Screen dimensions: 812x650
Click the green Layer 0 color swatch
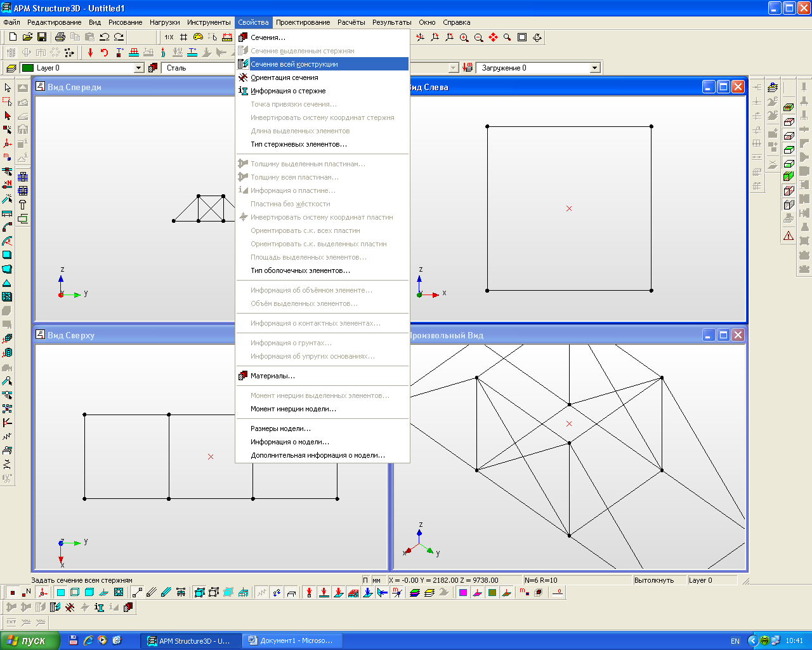[x=28, y=68]
